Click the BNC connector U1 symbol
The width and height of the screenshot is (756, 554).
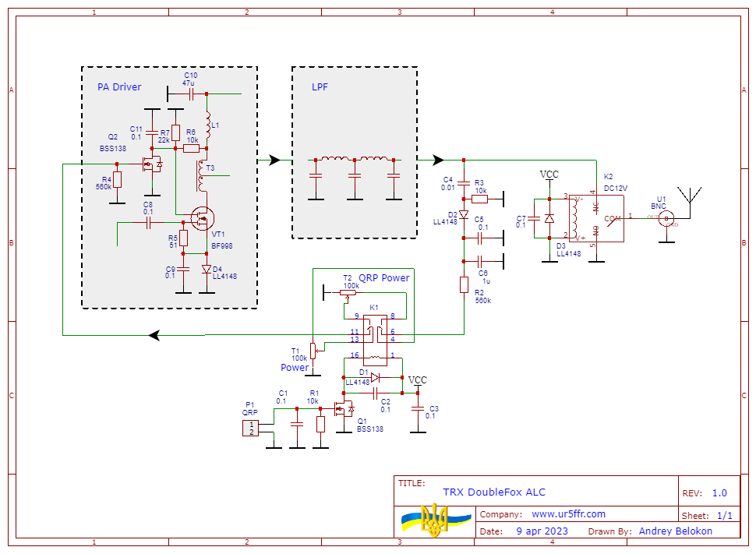[666, 219]
